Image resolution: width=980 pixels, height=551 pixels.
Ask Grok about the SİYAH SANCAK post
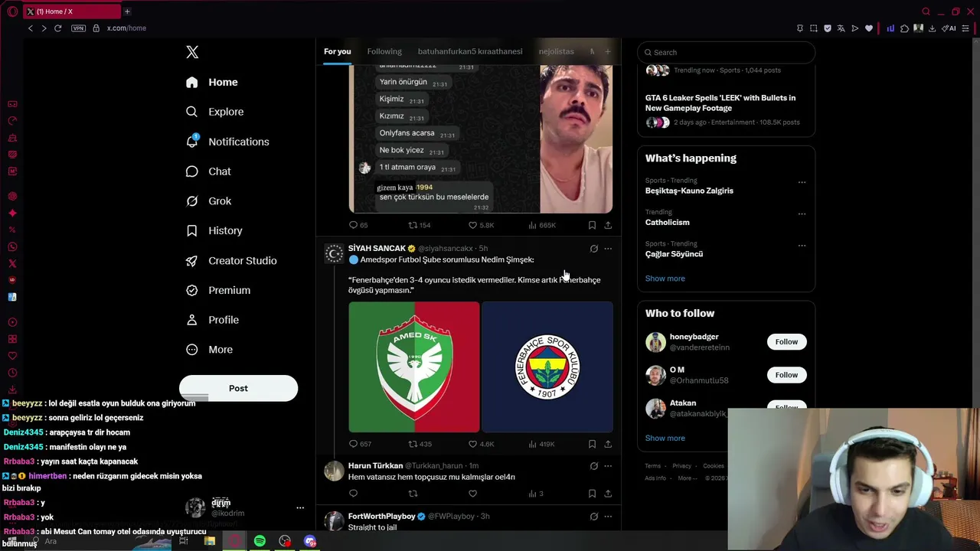coord(593,249)
